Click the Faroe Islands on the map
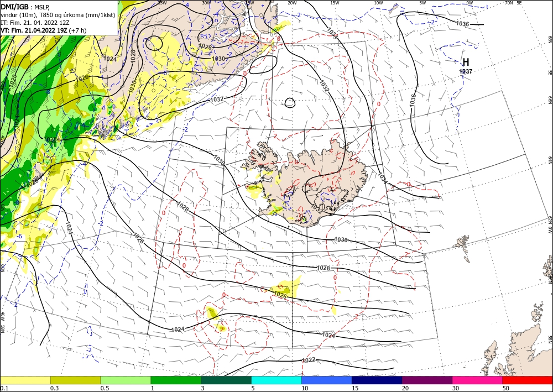This screenshot has width=553, height=392. (463, 249)
